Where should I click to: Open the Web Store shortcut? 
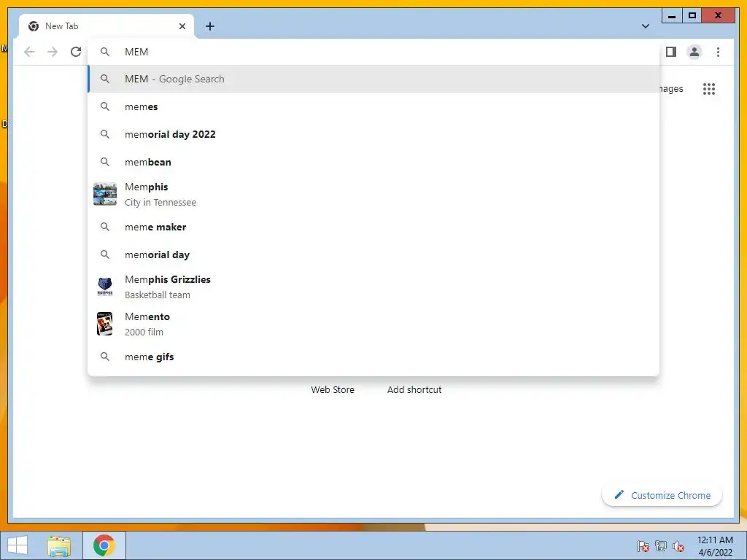(333, 389)
